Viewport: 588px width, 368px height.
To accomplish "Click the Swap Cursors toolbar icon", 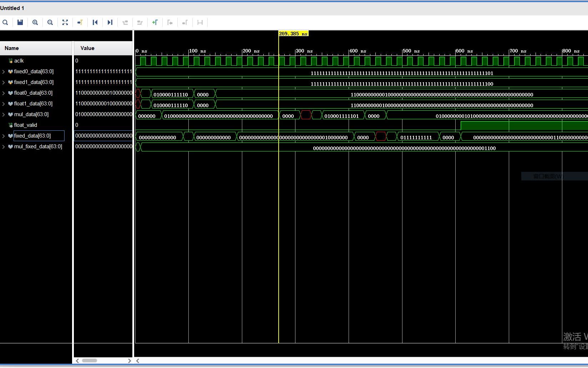I will click(200, 22).
